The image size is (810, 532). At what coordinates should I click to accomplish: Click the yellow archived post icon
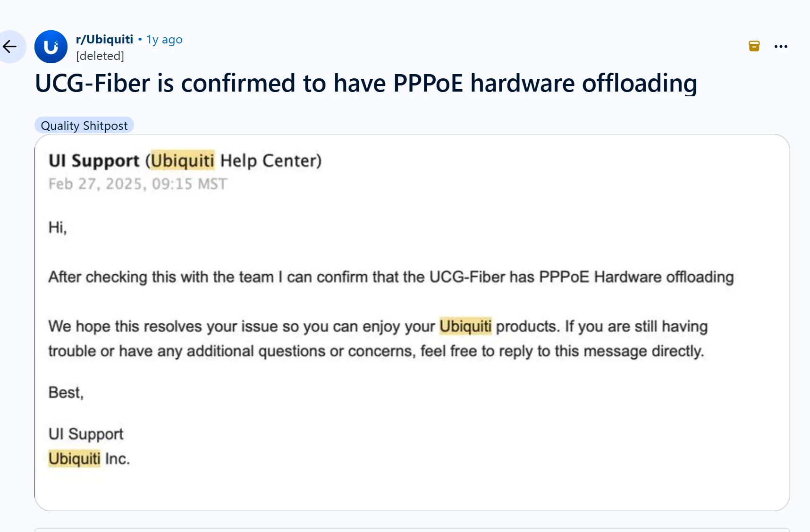click(x=754, y=46)
